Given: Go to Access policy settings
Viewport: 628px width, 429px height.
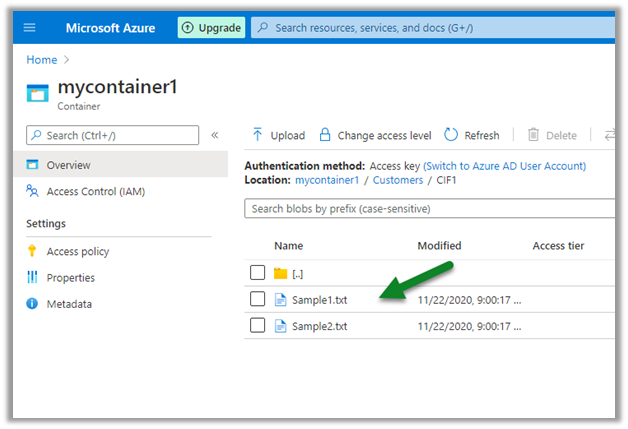Looking at the screenshot, I should (x=78, y=251).
